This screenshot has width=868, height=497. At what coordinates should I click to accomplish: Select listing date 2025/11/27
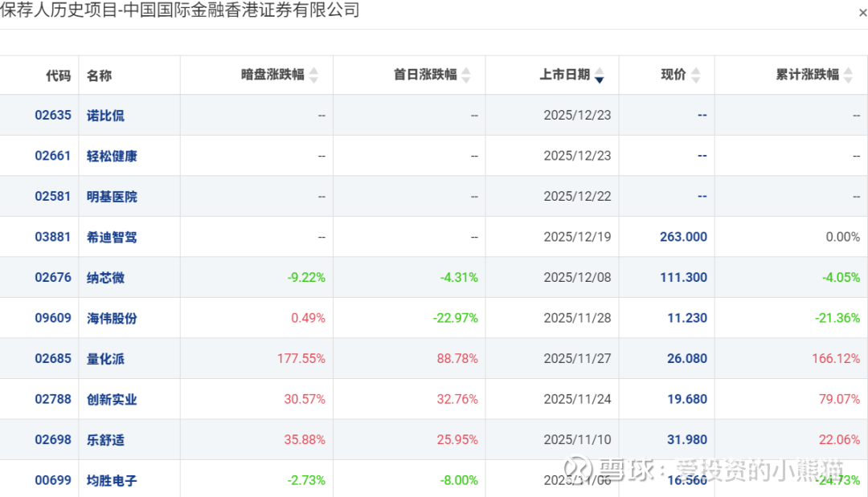577,358
